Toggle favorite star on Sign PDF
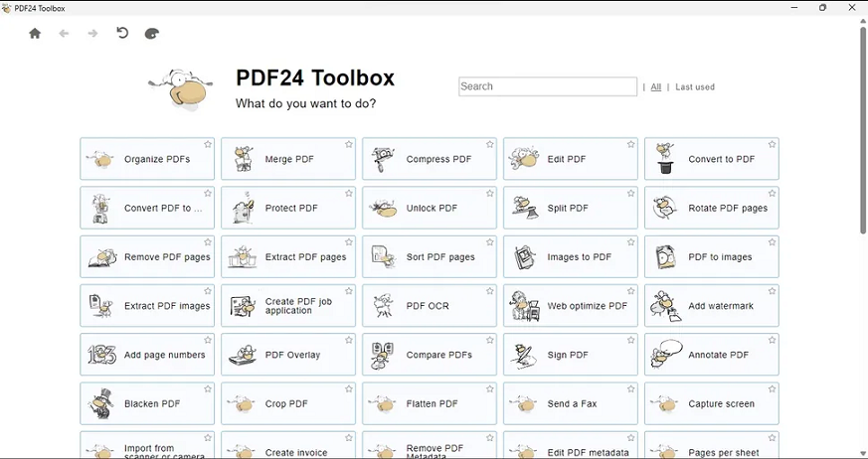The height and width of the screenshot is (459, 868). [631, 340]
